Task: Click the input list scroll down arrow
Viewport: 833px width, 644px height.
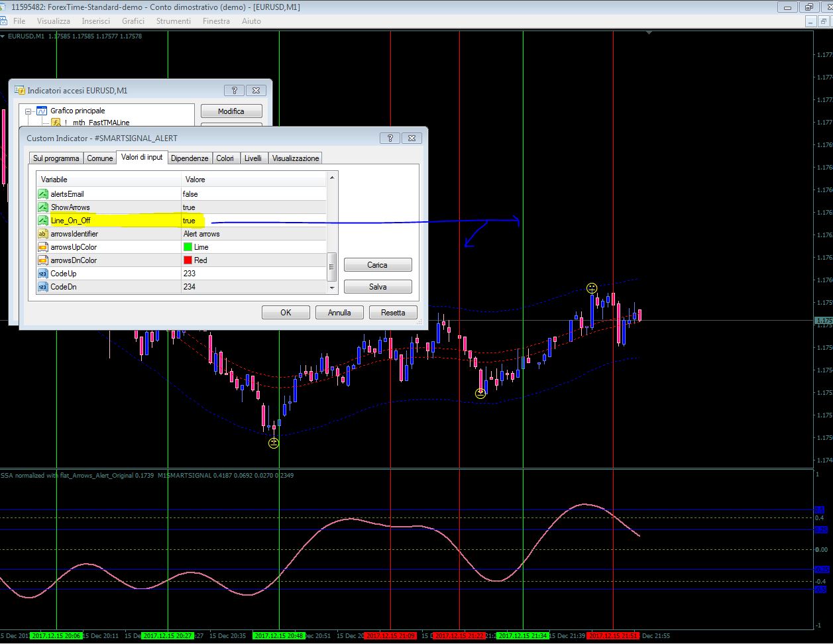Action: point(333,288)
